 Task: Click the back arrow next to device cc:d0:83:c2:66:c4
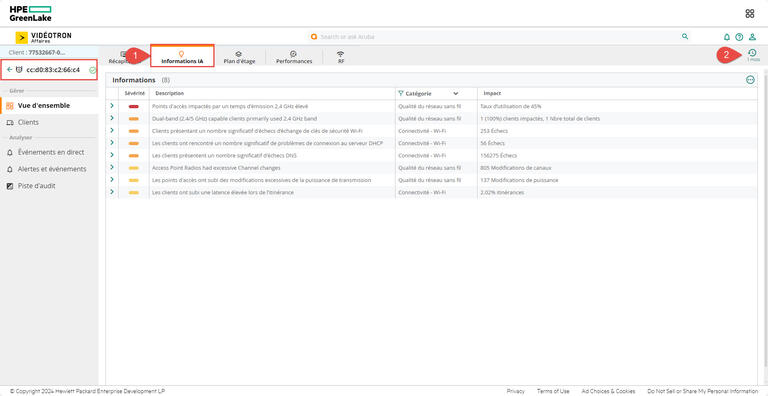click(9, 70)
